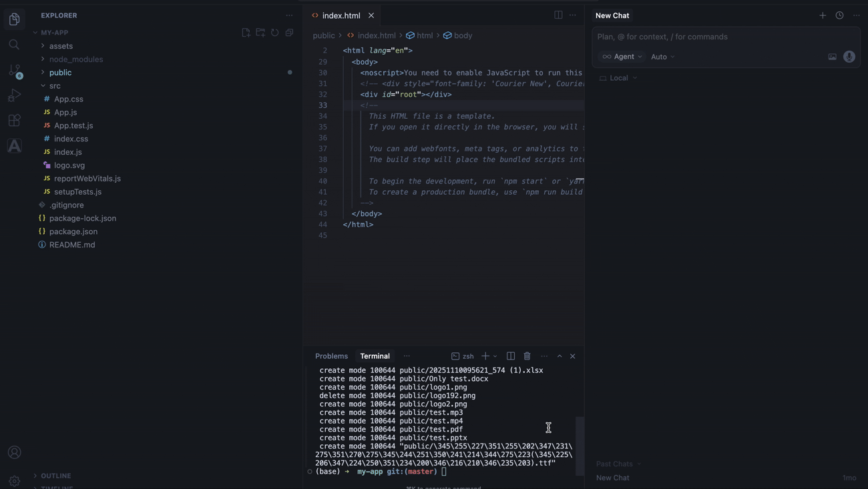Open editor more actions ellipsis
The height and width of the screenshot is (489, 868).
[573, 15]
